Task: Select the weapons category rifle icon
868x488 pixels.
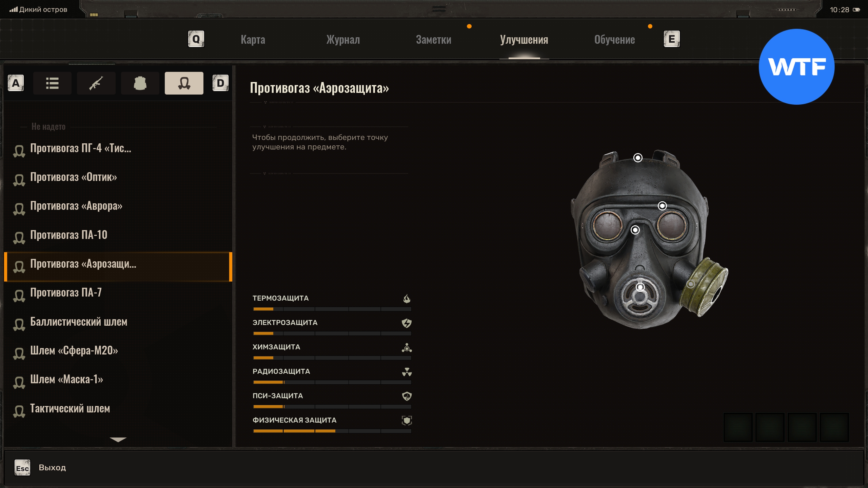Action: click(x=96, y=83)
